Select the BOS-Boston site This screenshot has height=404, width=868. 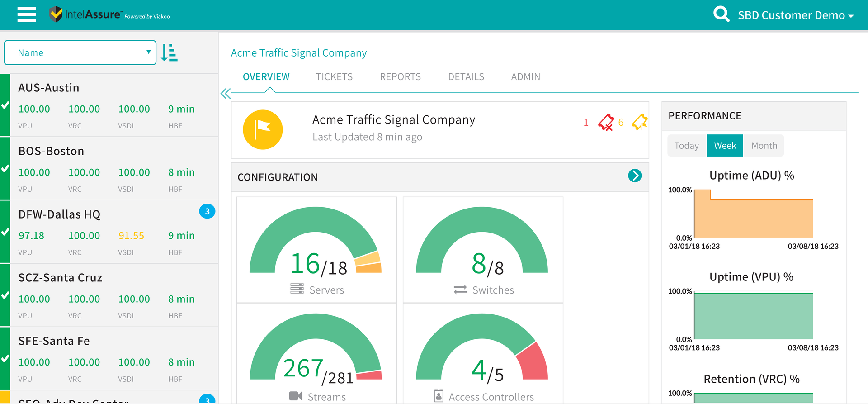(109, 168)
